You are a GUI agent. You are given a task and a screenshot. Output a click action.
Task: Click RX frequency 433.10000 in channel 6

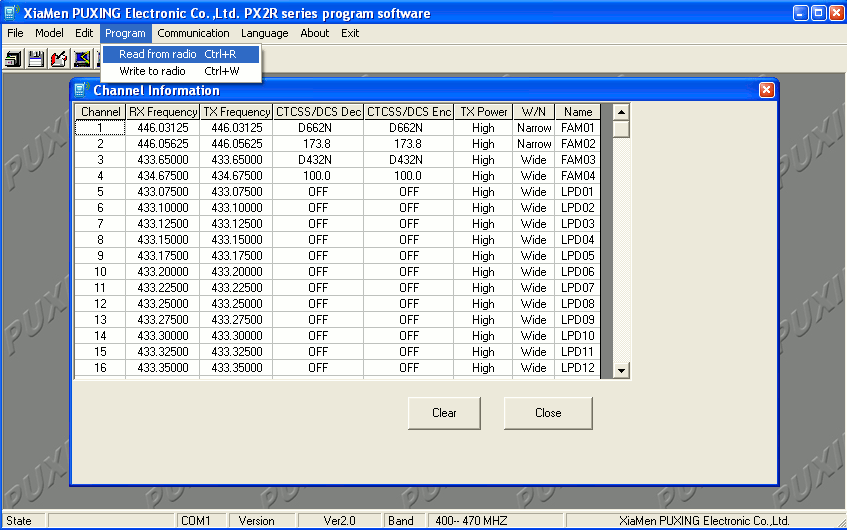[x=163, y=207]
